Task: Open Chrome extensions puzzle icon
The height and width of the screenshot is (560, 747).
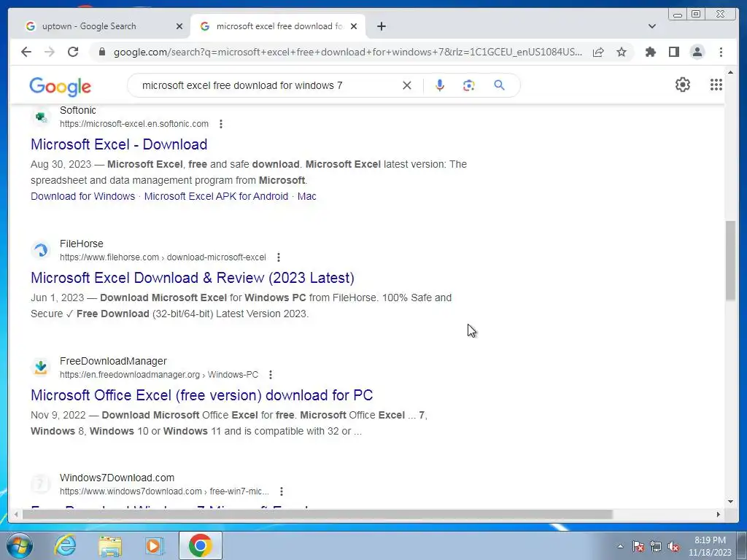Action: point(650,52)
